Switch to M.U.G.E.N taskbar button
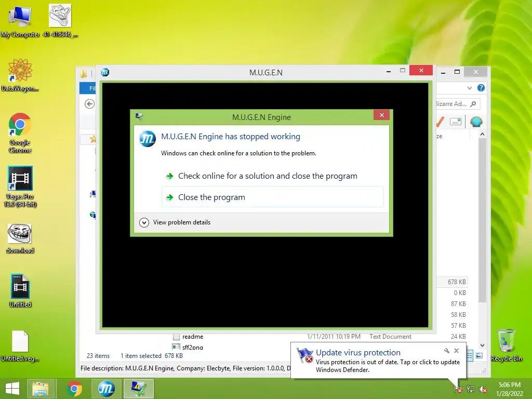The width and height of the screenshot is (532, 399). (106, 389)
